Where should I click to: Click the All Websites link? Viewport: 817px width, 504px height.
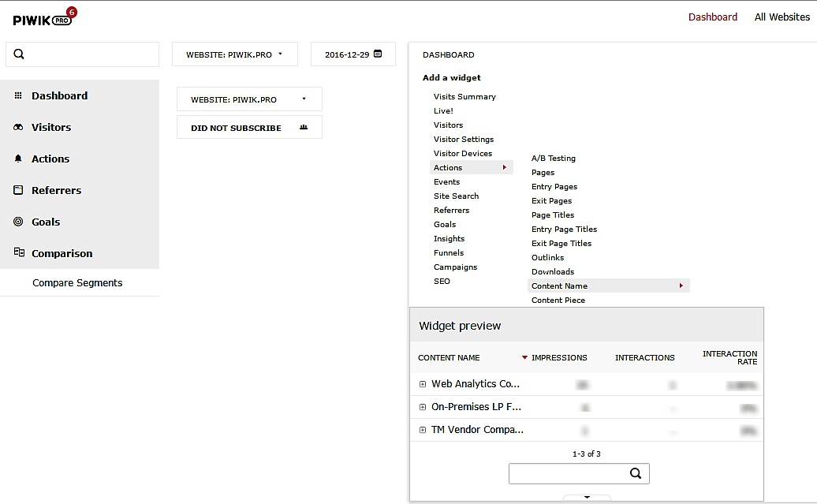point(782,17)
